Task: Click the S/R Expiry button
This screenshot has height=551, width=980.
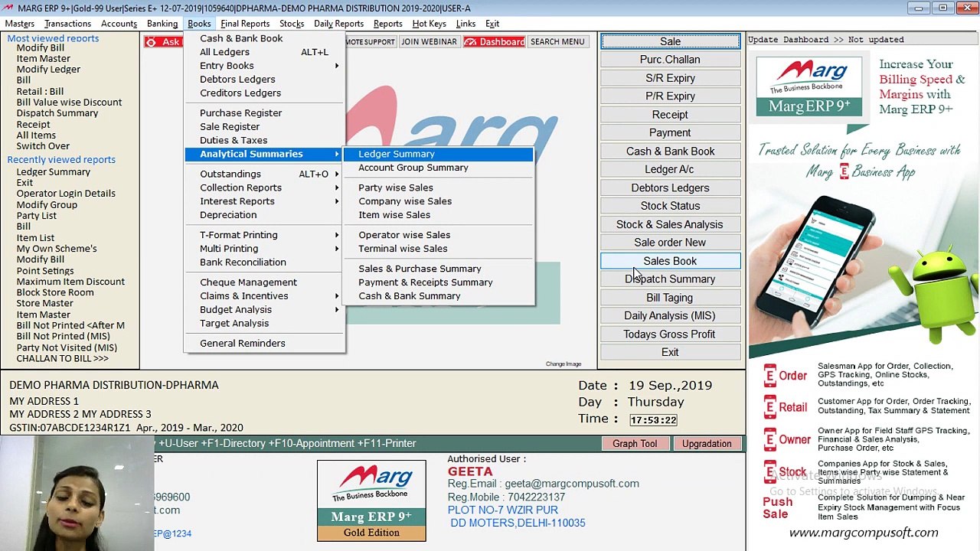Action: tap(670, 78)
